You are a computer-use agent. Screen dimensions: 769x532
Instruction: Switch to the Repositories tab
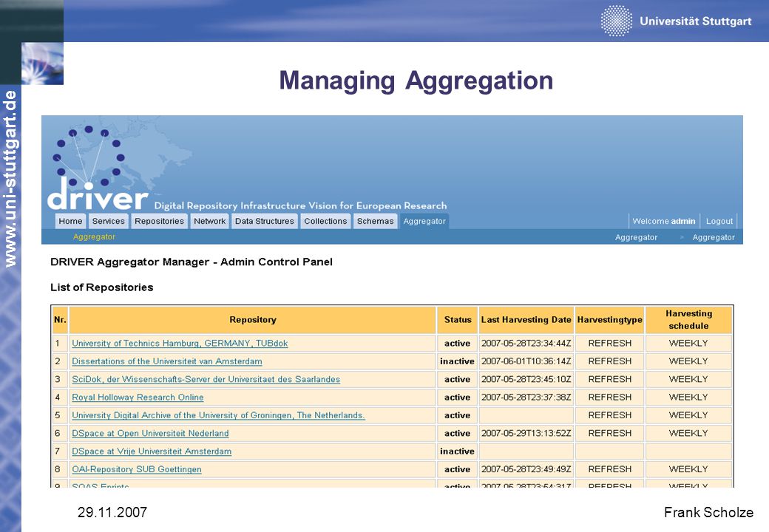coord(160,221)
